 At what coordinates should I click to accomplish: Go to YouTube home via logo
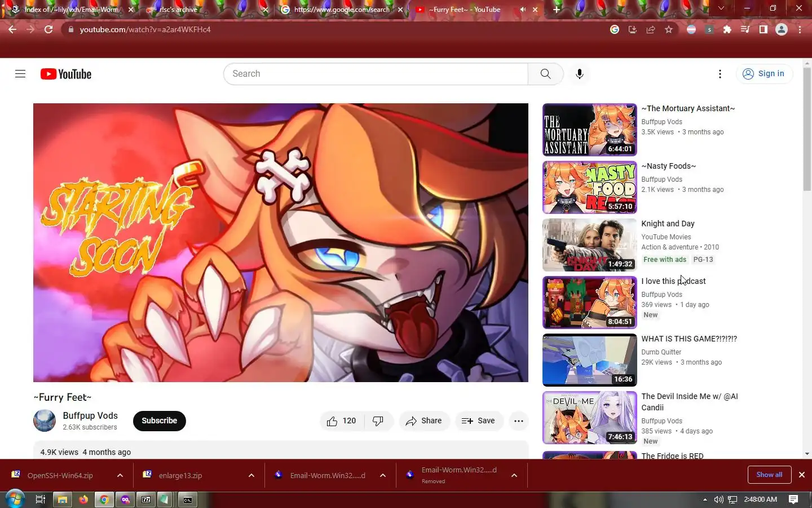click(x=66, y=74)
